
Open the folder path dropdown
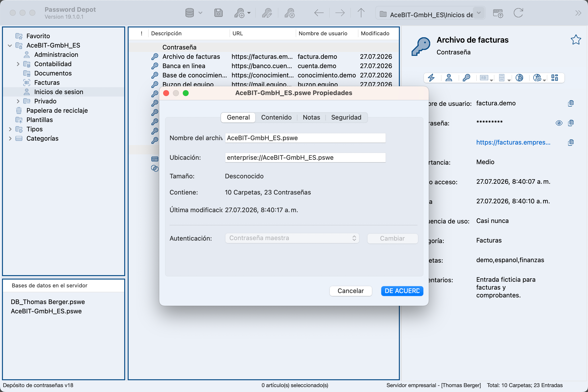(478, 13)
